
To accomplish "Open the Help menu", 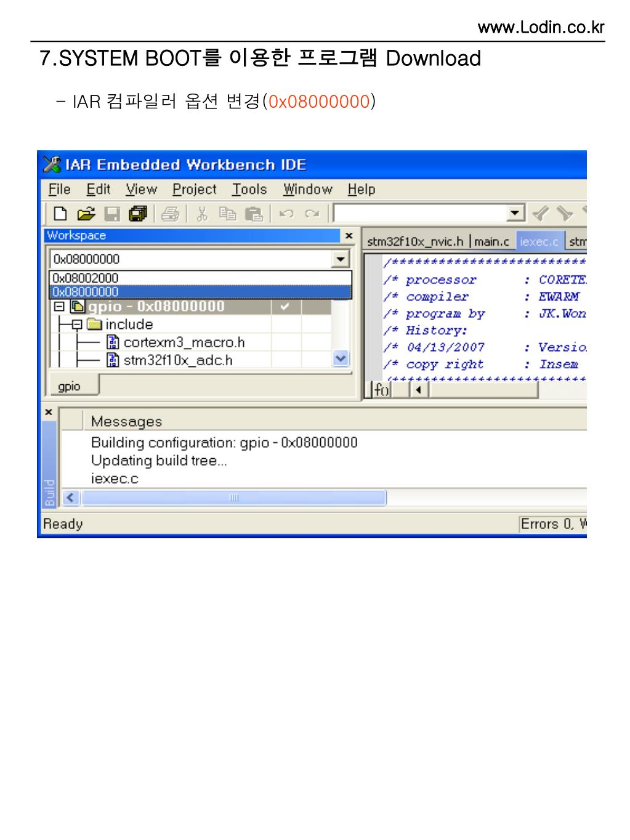I will point(361,189).
